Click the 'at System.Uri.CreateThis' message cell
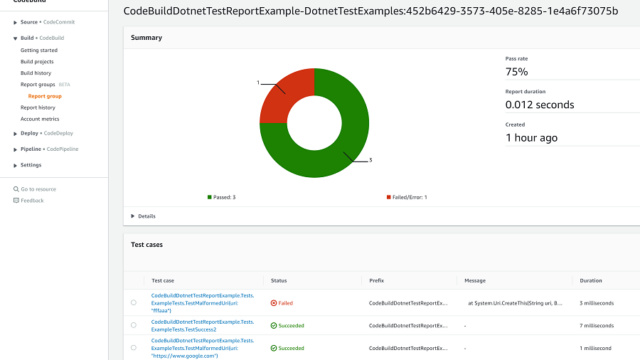 coord(515,303)
